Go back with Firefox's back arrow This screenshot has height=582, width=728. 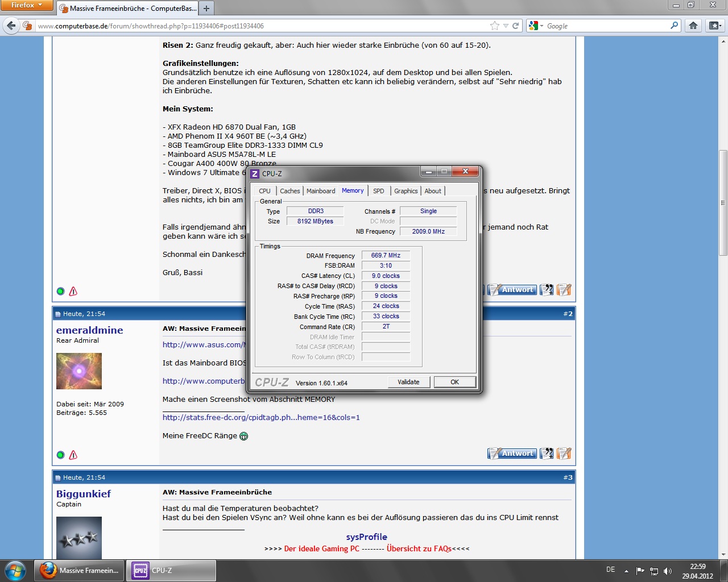[x=11, y=26]
